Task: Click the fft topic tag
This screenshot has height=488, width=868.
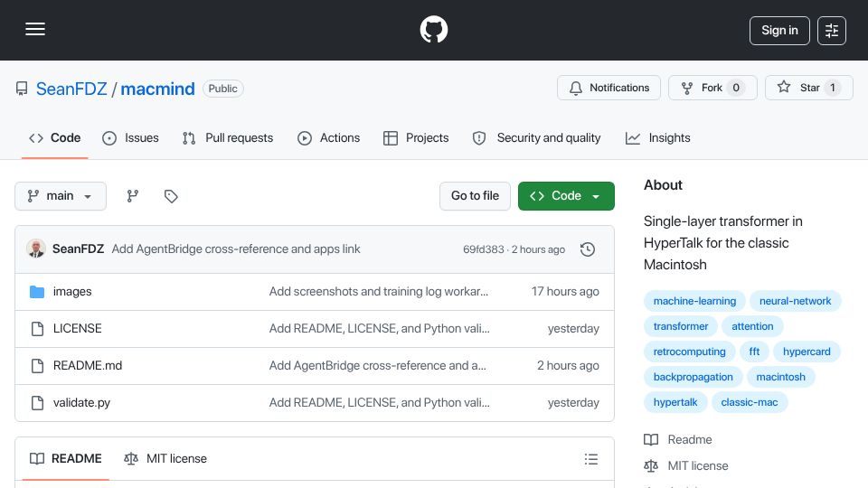Action: pos(754,352)
